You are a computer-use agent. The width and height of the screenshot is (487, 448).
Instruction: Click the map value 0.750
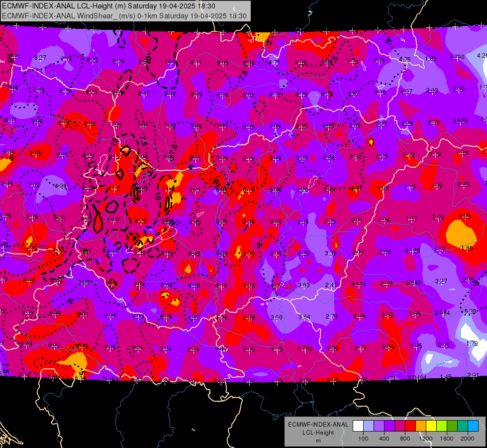(x=304, y=349)
